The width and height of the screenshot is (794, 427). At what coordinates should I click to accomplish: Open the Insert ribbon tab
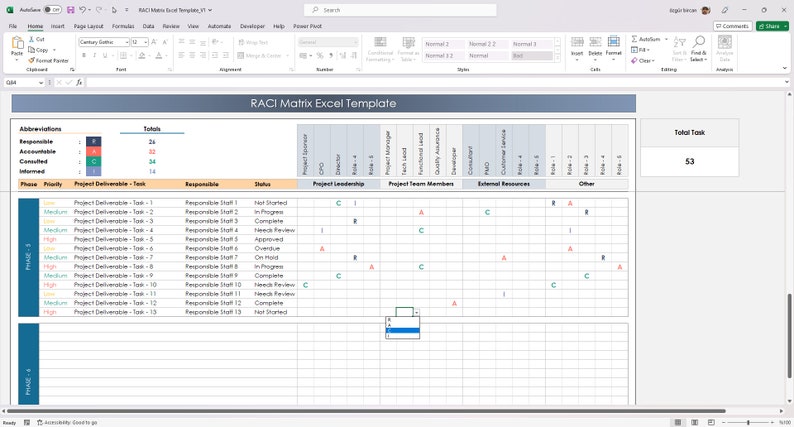pos(57,26)
